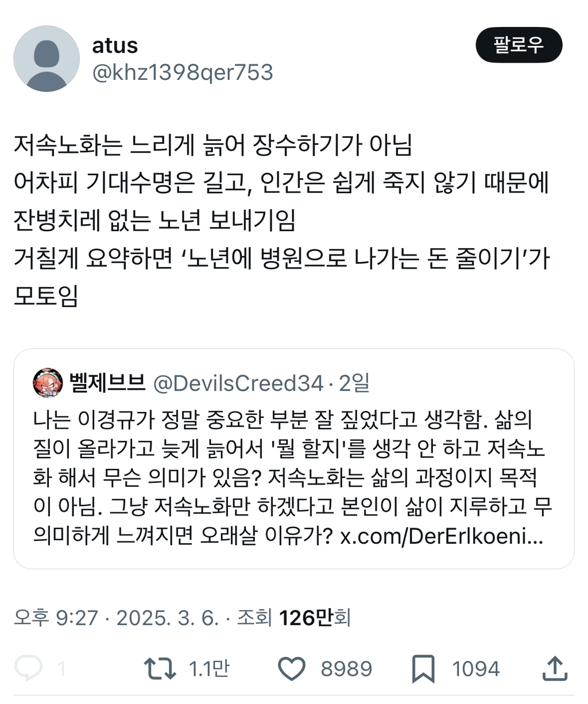Click the quoted tweet 2일 timestamp
This screenshot has height=704, width=588.
point(354,383)
